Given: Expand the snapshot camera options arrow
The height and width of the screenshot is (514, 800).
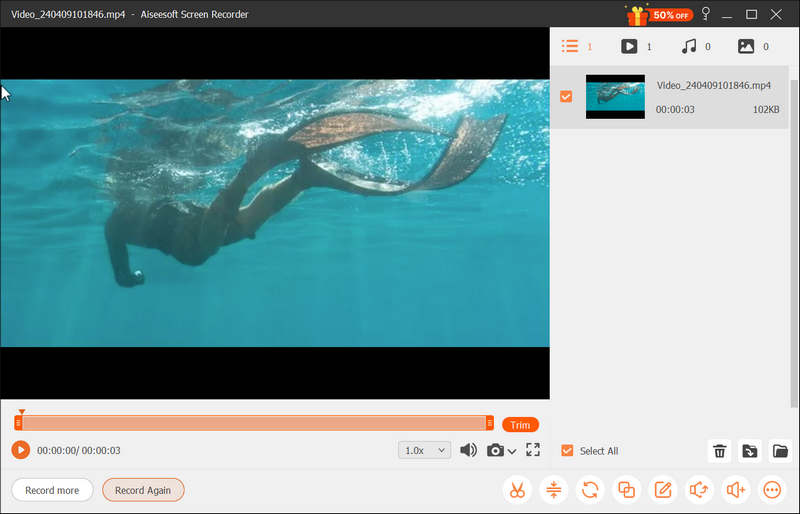Looking at the screenshot, I should [x=513, y=451].
